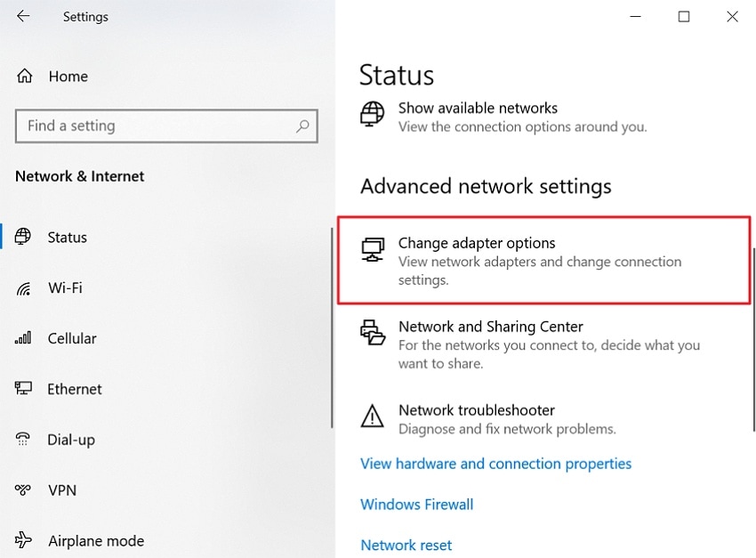The height and width of the screenshot is (558, 756).
Task: Start a Network reset
Action: click(x=406, y=545)
